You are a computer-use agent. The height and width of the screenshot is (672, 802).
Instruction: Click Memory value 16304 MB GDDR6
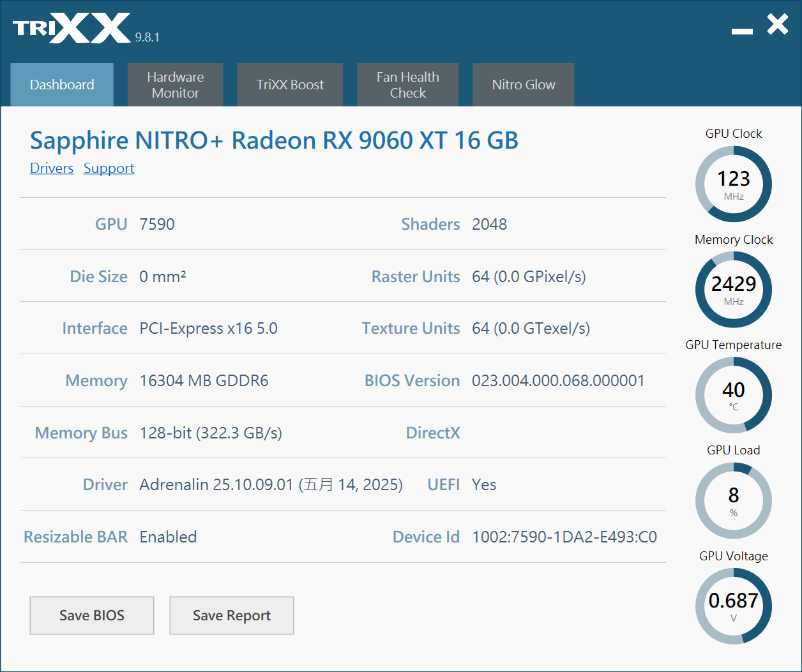[x=204, y=380]
